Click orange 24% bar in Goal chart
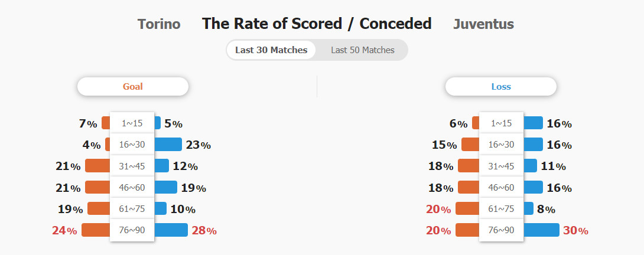Viewport: 644px width, 255px height. (96, 230)
